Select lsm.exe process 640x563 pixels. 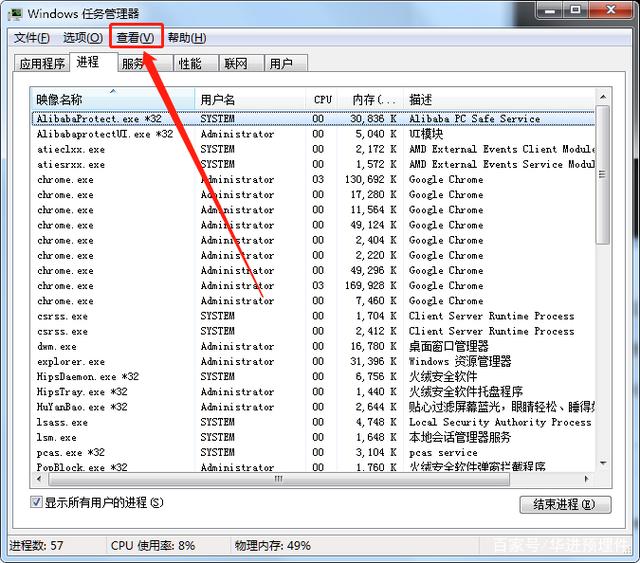pyautogui.click(x=313, y=438)
